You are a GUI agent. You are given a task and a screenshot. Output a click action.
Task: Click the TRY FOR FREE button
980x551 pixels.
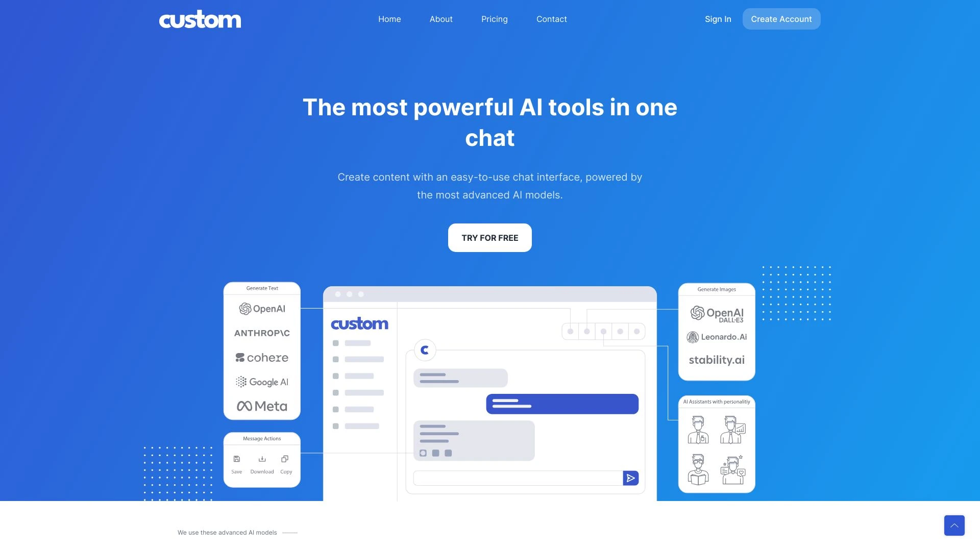coord(490,237)
